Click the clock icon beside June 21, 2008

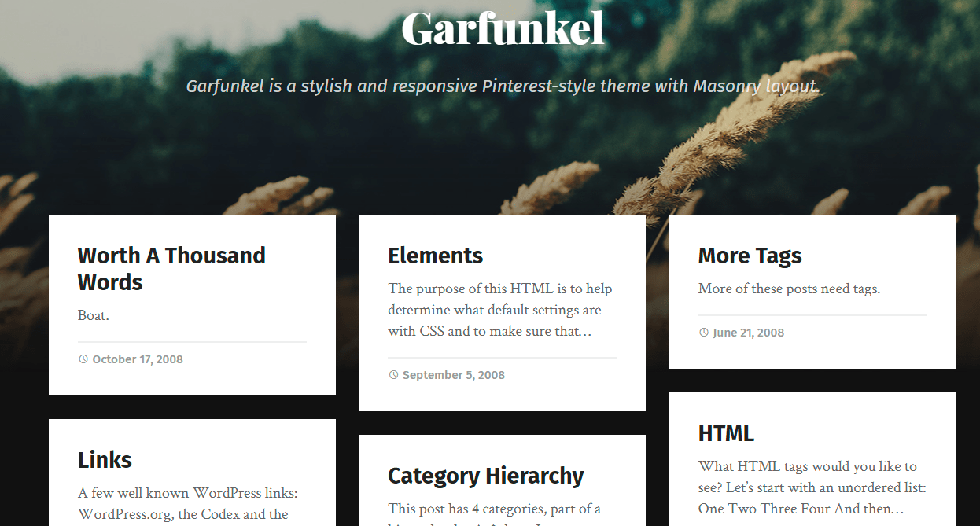[x=704, y=333]
